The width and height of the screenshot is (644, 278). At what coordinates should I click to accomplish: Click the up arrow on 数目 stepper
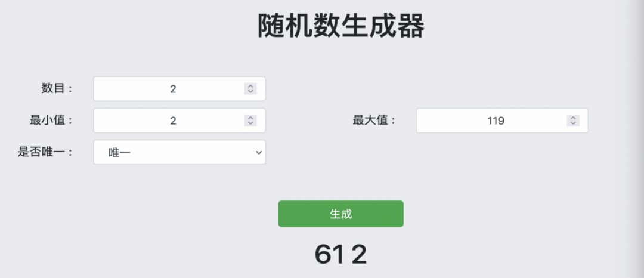[x=251, y=86]
